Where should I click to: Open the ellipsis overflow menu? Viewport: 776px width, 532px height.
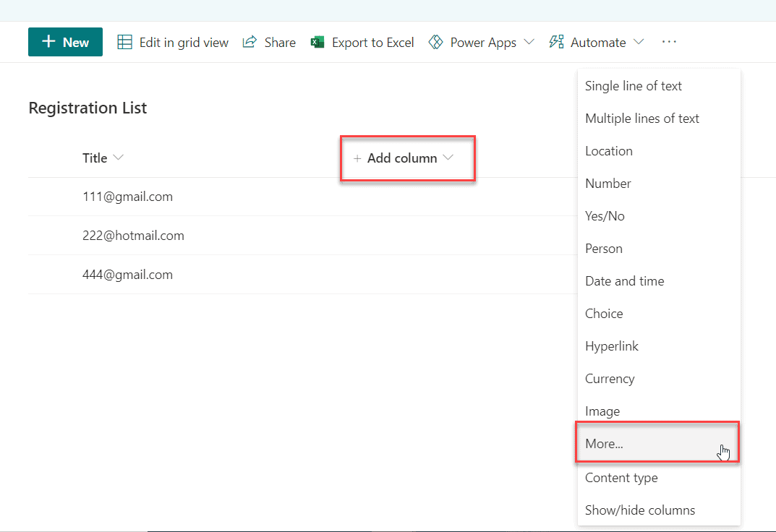pyautogui.click(x=668, y=42)
